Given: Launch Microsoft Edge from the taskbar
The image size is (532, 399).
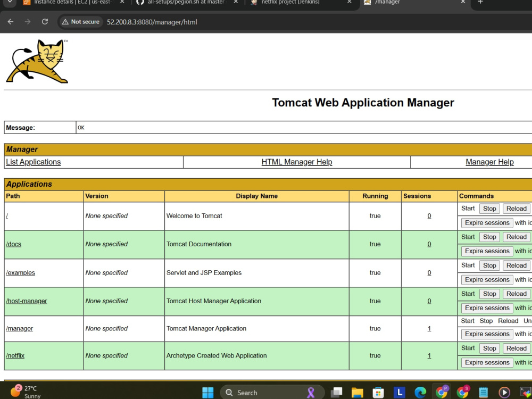Looking at the screenshot, I should pos(420,393).
